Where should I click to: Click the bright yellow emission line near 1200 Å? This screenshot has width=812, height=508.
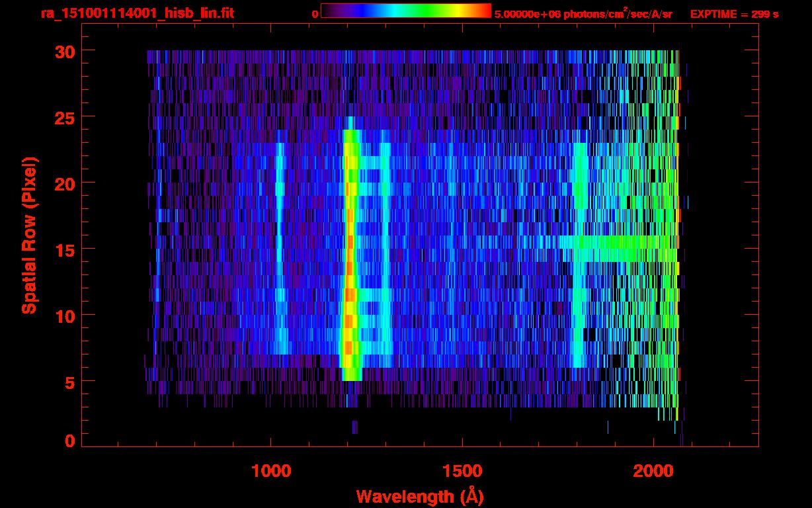[350, 265]
